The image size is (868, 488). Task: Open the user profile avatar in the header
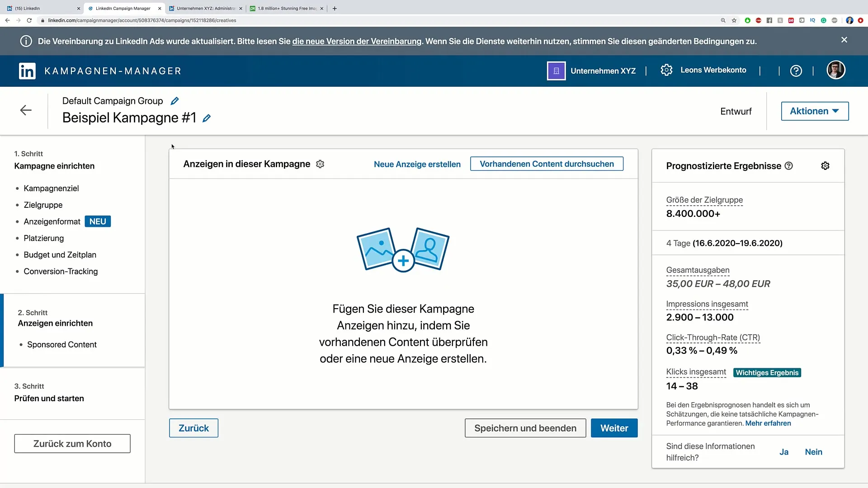click(x=836, y=70)
